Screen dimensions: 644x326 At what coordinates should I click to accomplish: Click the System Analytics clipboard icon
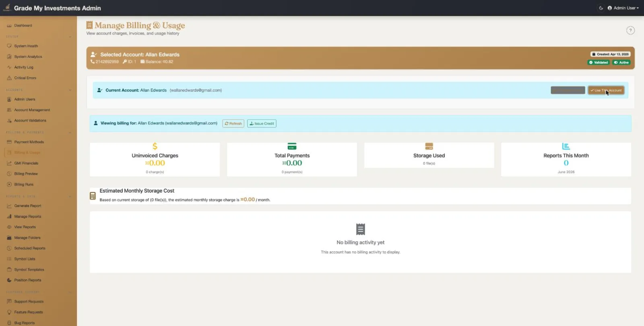9,57
